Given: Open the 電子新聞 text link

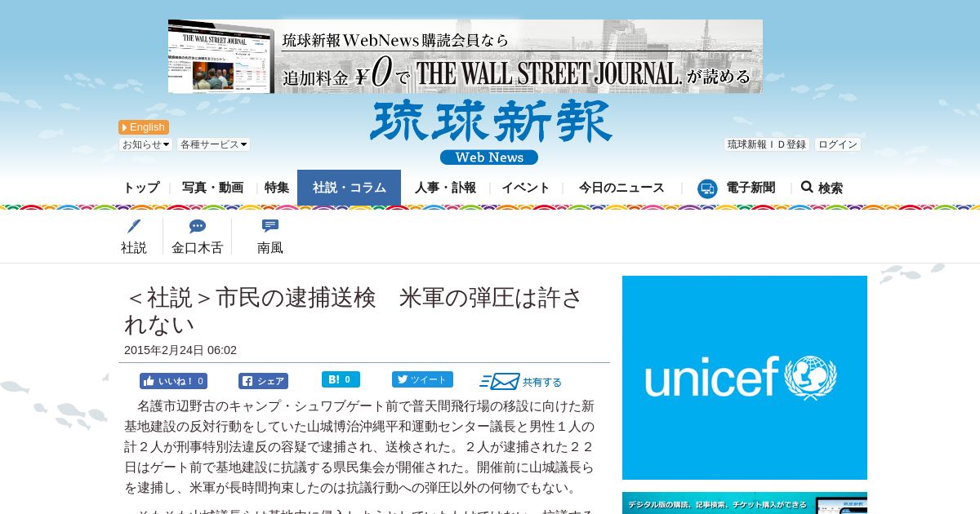Looking at the screenshot, I should 751,188.
